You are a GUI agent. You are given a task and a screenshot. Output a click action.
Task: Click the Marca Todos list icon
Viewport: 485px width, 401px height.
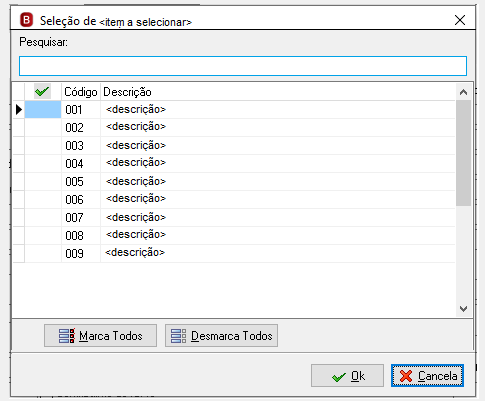[67, 336]
